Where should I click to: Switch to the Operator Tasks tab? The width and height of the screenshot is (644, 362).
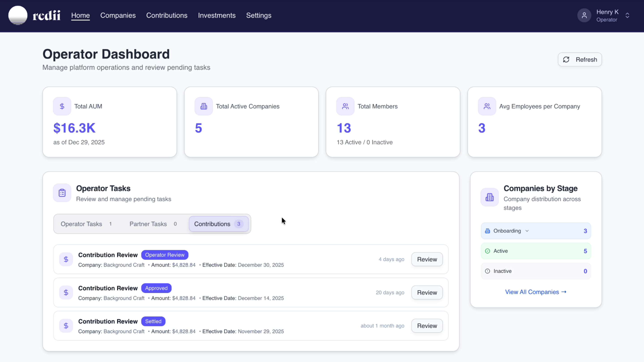tap(86, 224)
